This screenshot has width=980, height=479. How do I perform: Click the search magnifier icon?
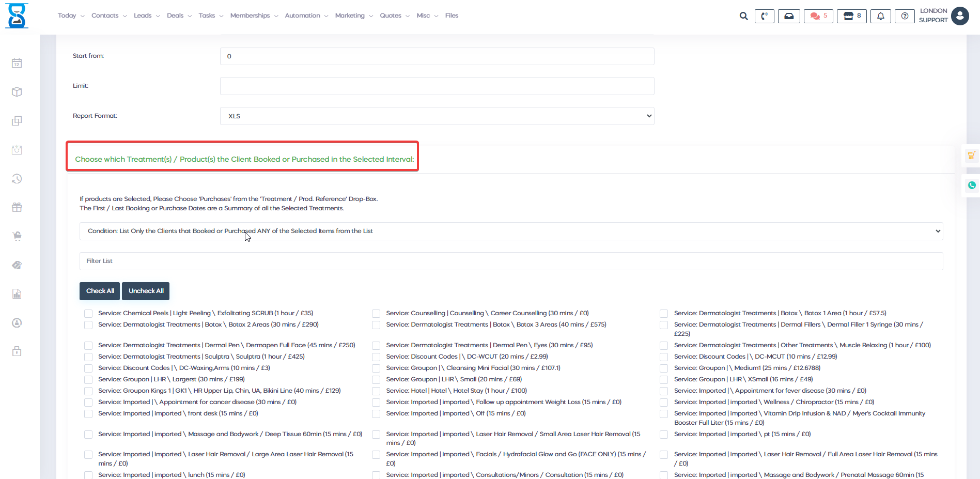pyautogui.click(x=743, y=16)
